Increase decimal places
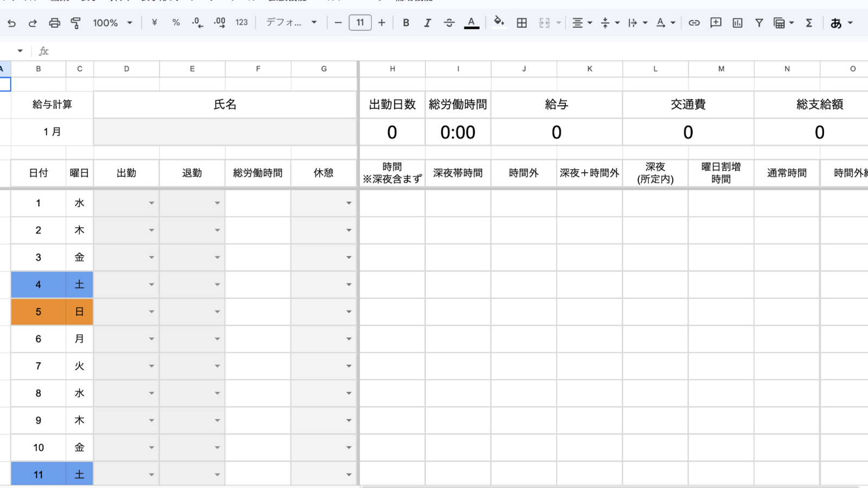 tap(220, 23)
